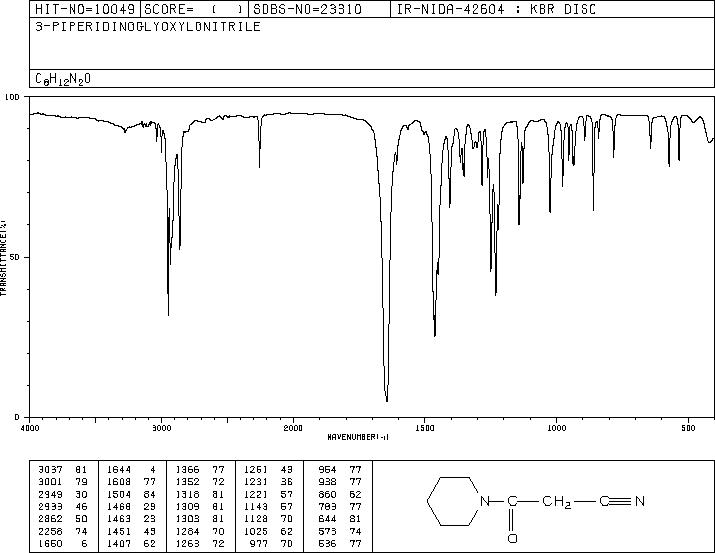Screen dimensions: 715x553
Task: Select peak table entry 644
Action: pos(340,519)
